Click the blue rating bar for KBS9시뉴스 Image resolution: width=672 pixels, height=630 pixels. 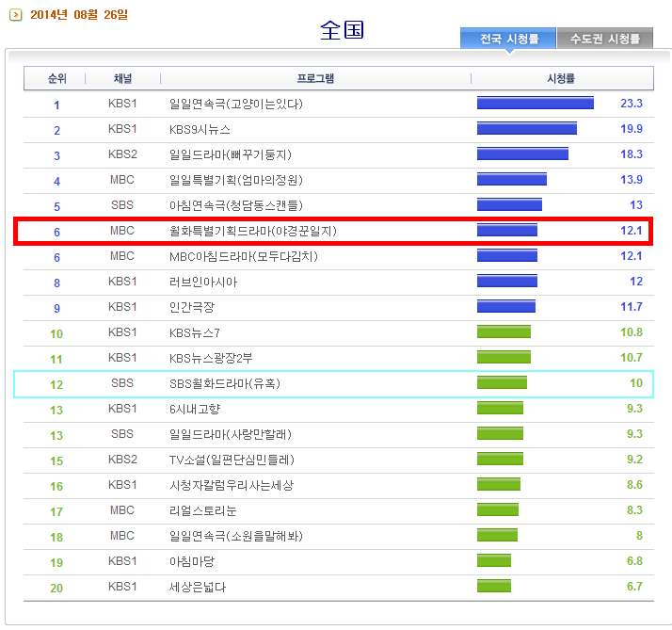[x=527, y=128]
